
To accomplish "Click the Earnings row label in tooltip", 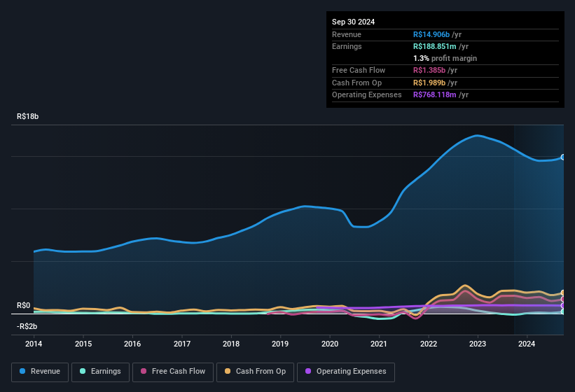I will click(347, 46).
